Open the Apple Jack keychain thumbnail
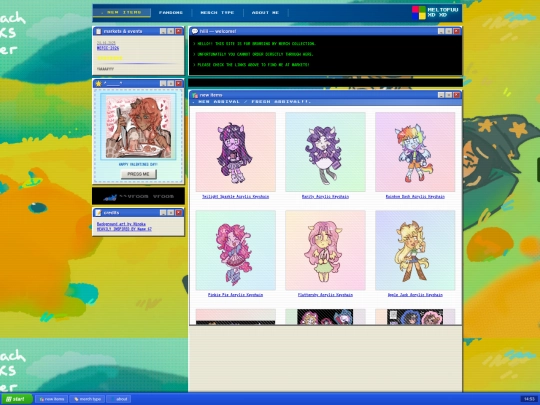Screen dimensions: 540x405 click(x=415, y=250)
